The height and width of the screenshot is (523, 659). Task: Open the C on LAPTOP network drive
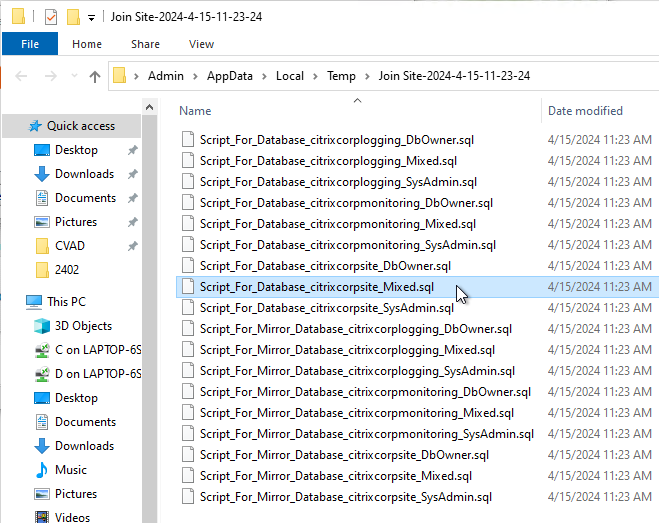(x=98, y=350)
